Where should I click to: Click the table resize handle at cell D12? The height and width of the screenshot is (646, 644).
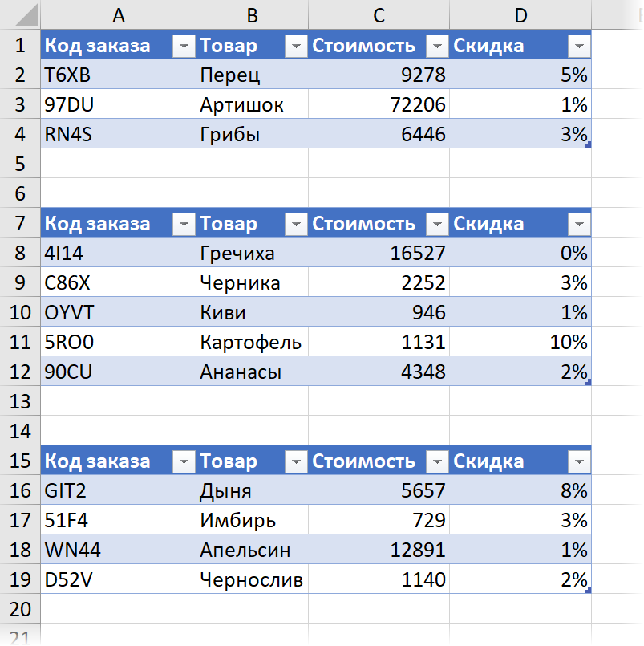pyautogui.click(x=588, y=382)
